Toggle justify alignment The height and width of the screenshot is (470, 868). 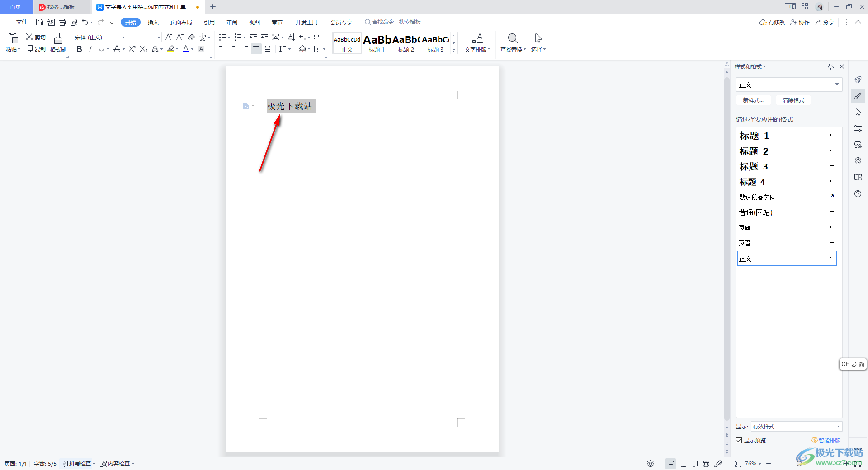tap(256, 49)
